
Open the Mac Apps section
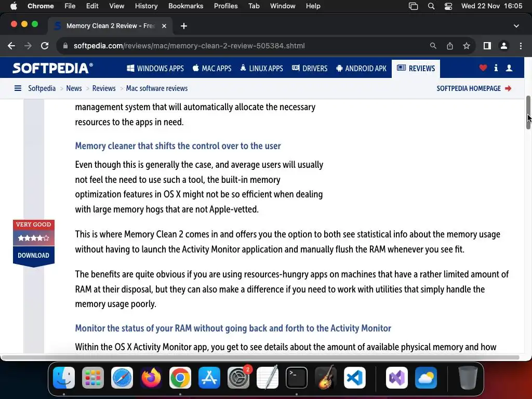[212, 69]
